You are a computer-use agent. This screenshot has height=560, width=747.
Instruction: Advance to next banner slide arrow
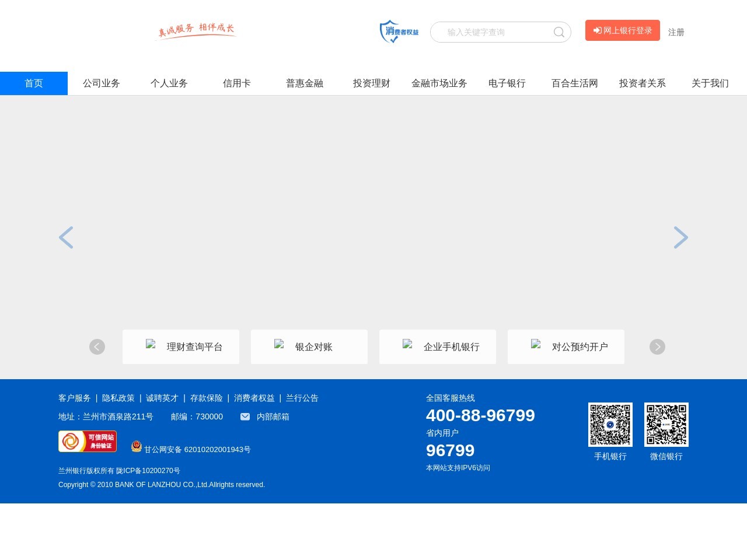[680, 237]
